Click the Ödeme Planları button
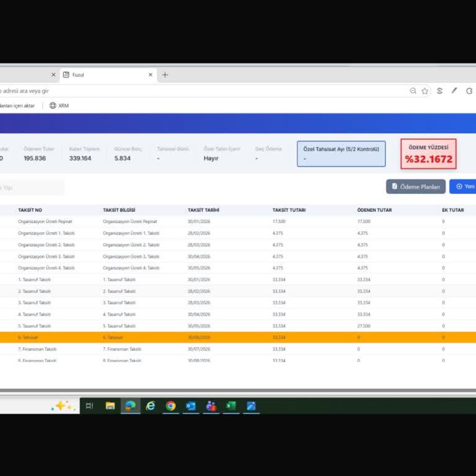 [416, 187]
